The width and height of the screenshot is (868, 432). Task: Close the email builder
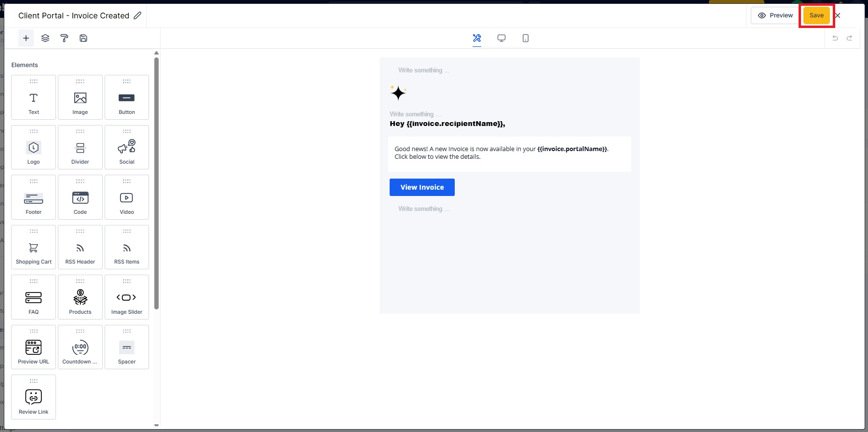(x=838, y=15)
